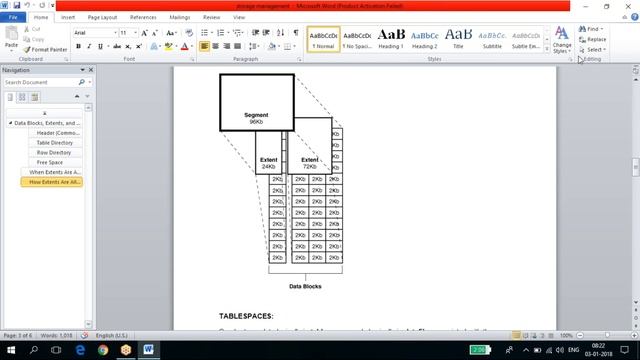Switch to the View tab

pyautogui.click(x=239, y=17)
